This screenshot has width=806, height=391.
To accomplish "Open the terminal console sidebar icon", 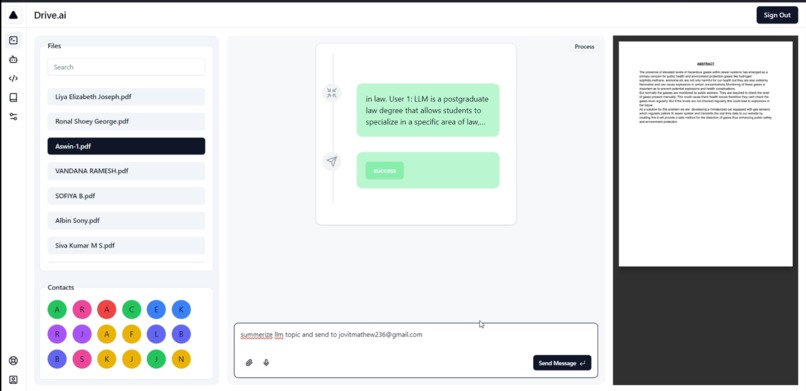I will [x=13, y=40].
